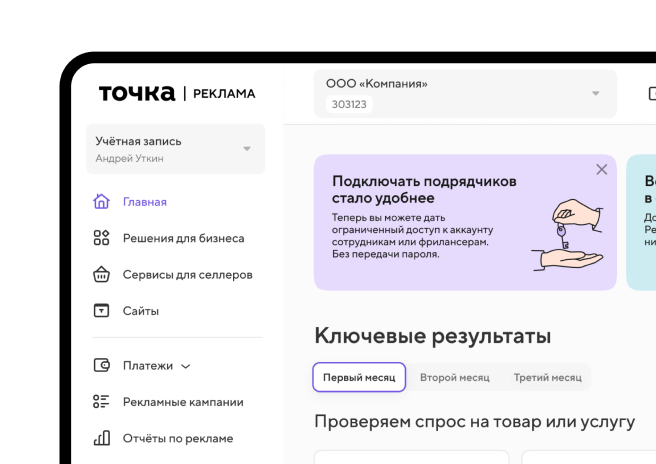656x464 pixels.
Task: Switch to Второй месяц tab
Action: 455,377
